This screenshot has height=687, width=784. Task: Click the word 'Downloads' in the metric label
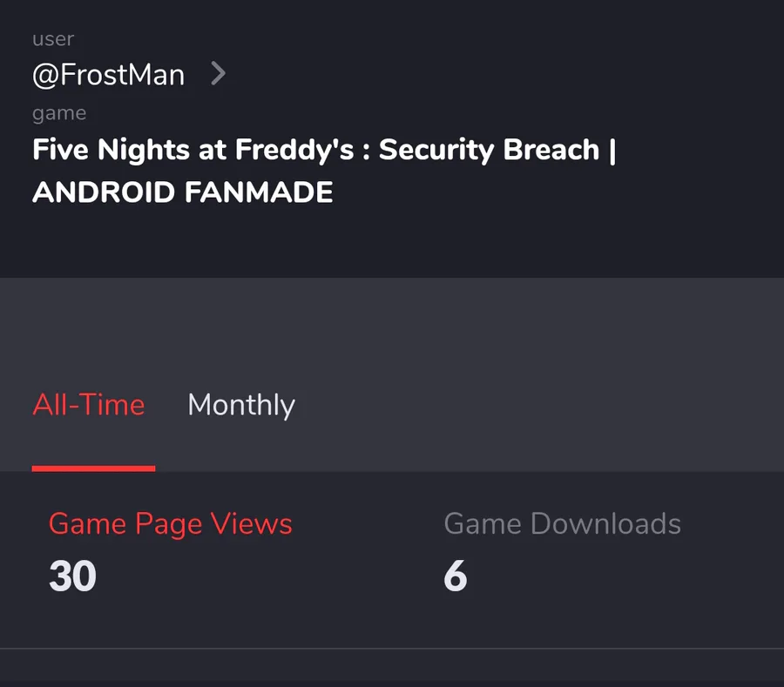click(x=605, y=523)
